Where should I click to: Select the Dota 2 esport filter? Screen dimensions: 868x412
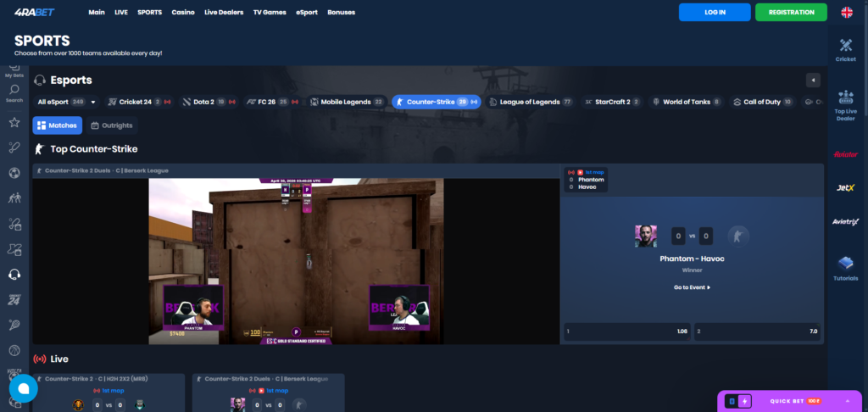[x=209, y=102]
